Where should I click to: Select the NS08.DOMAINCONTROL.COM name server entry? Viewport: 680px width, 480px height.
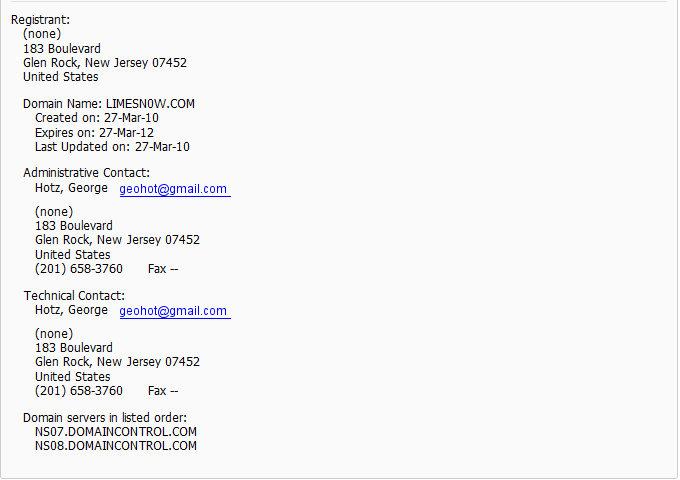116,446
